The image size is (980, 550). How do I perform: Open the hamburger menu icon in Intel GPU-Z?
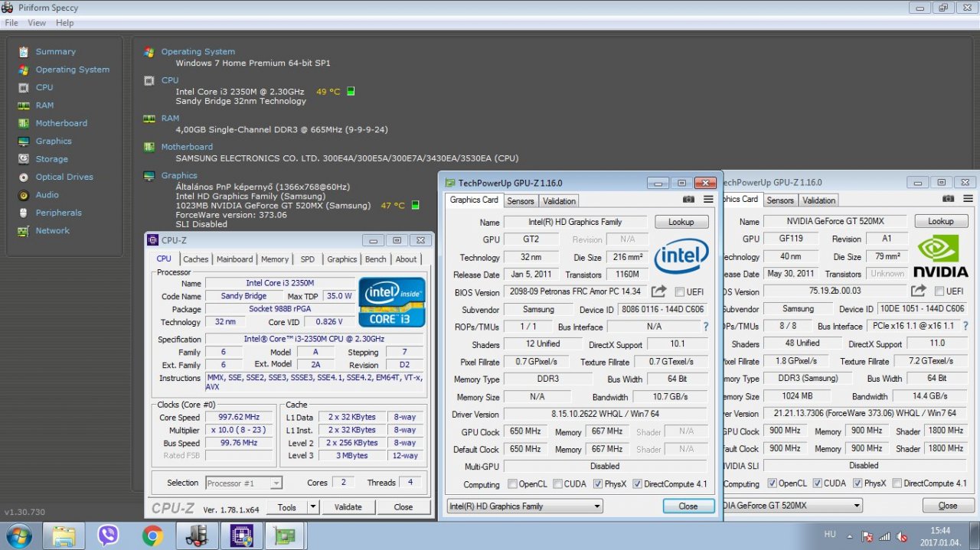tap(708, 200)
